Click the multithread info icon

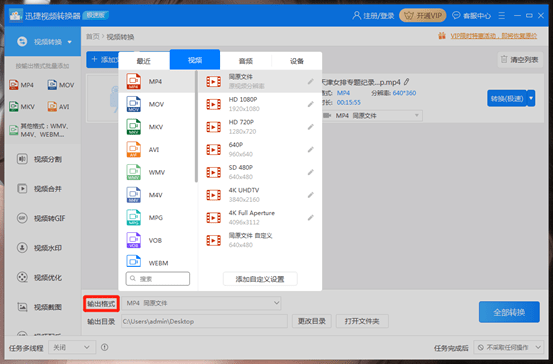click(104, 347)
